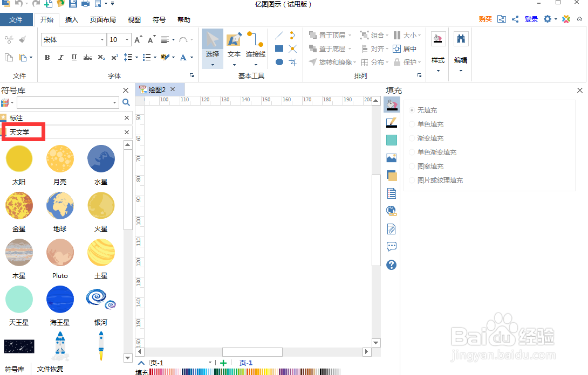Pick the rectangle shape tool
The image size is (588, 375).
[x=279, y=48]
